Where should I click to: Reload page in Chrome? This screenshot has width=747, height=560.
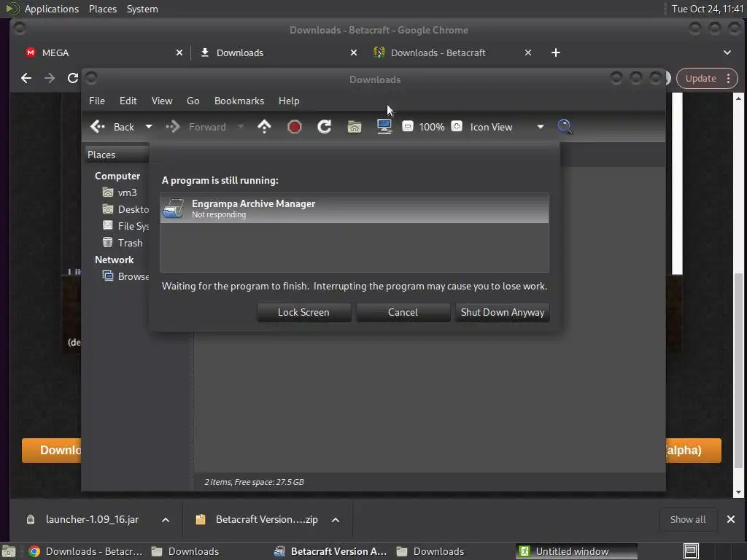tap(72, 78)
